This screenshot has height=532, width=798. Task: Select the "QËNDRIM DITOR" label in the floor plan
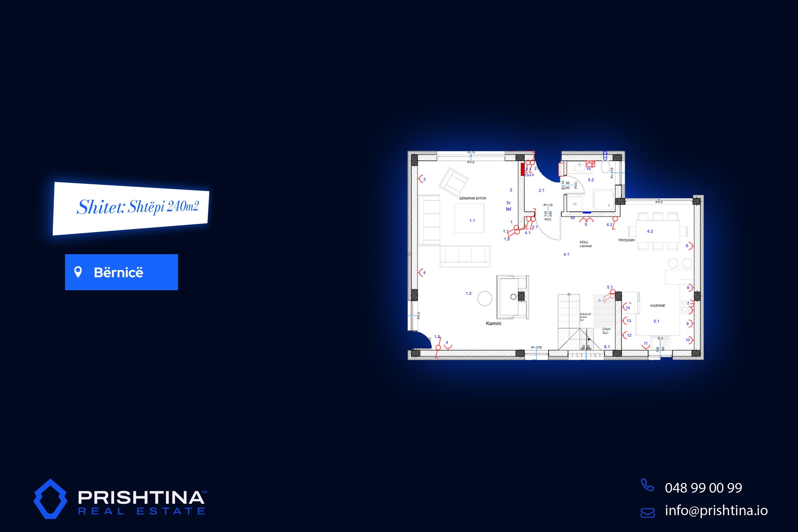[472, 198]
